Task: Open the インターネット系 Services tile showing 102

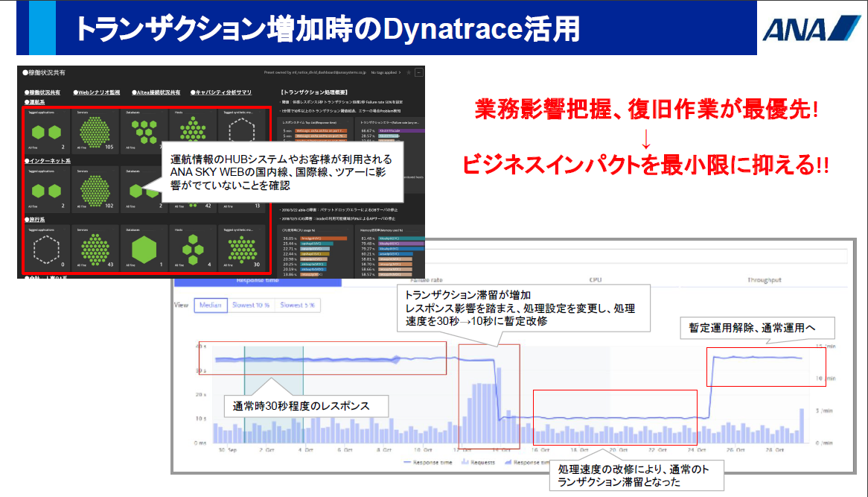Action: pyautogui.click(x=95, y=189)
